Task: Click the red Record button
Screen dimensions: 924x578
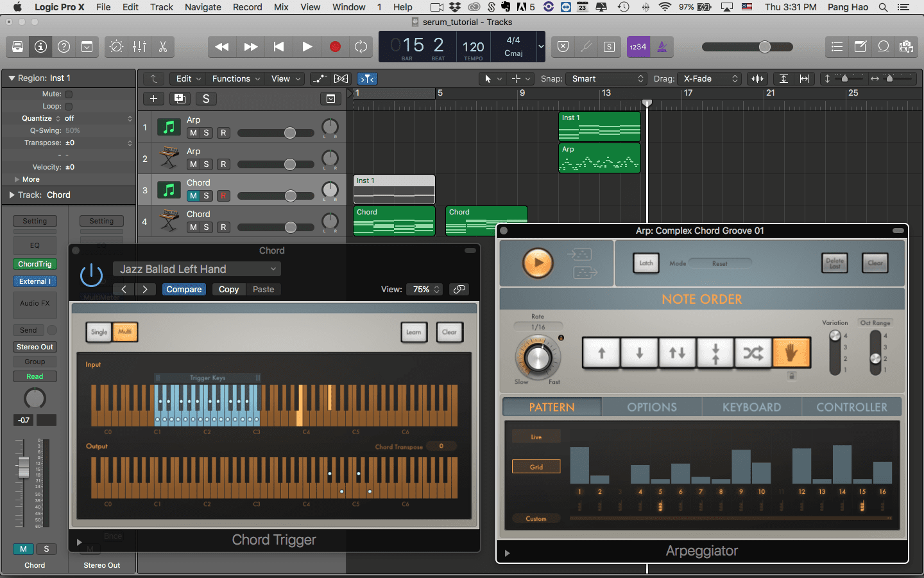Action: click(x=335, y=47)
